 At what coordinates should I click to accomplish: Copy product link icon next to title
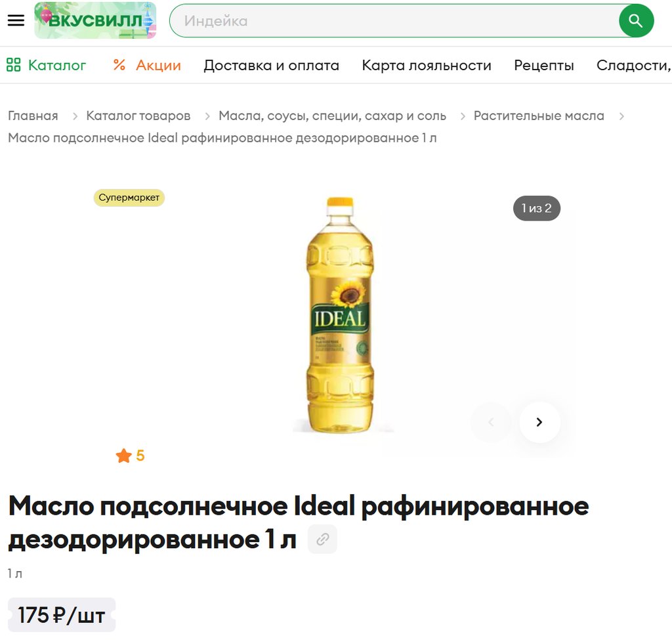pos(323,539)
